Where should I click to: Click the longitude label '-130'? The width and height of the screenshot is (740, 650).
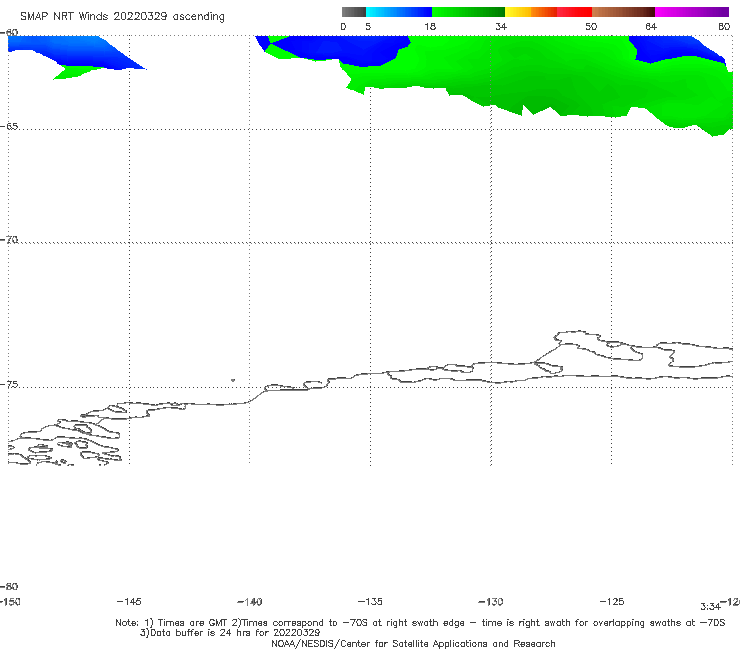pyautogui.click(x=491, y=601)
